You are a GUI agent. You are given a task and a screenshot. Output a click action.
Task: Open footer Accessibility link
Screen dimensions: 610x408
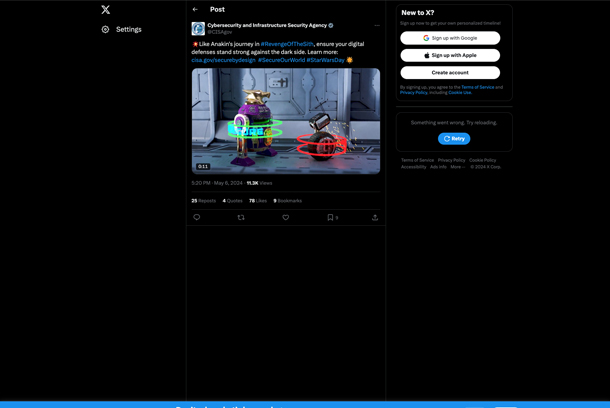tap(414, 167)
